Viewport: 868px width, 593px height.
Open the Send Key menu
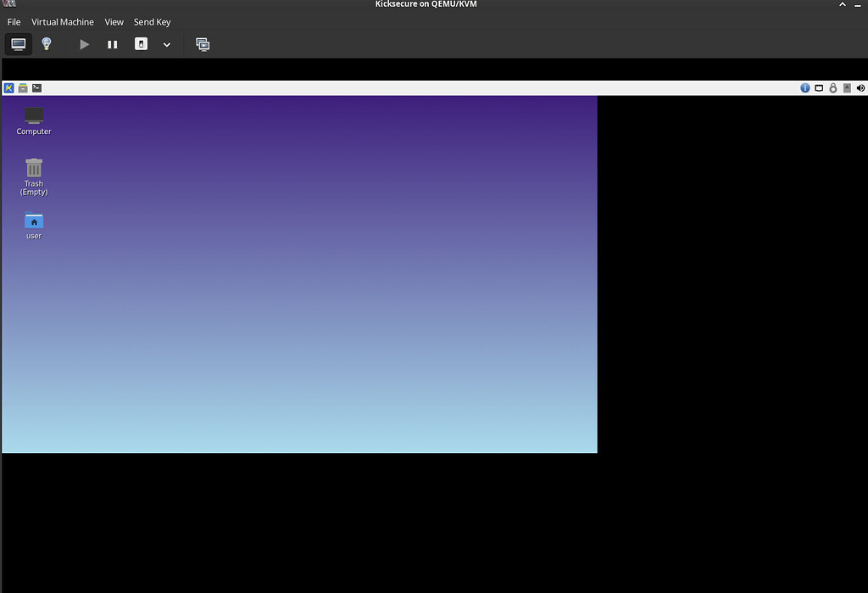point(152,22)
